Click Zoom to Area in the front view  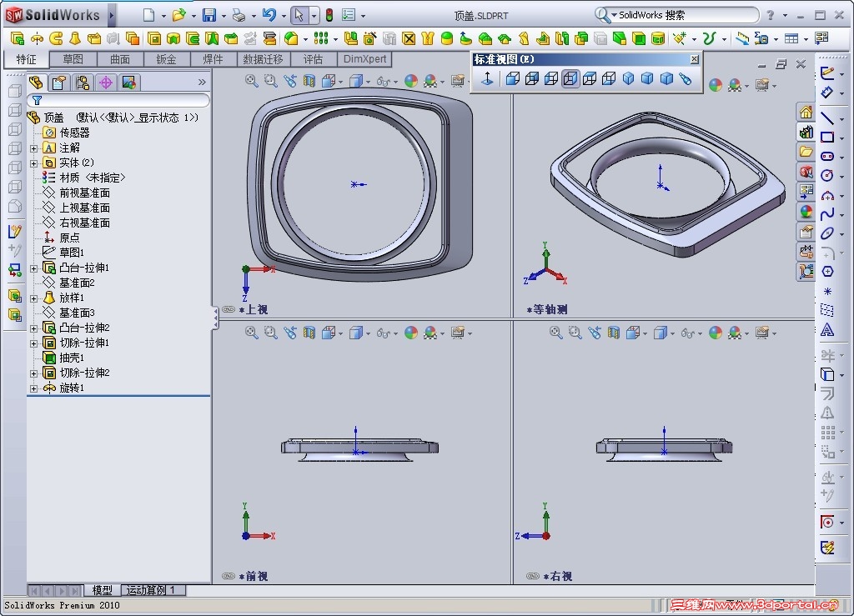click(271, 333)
